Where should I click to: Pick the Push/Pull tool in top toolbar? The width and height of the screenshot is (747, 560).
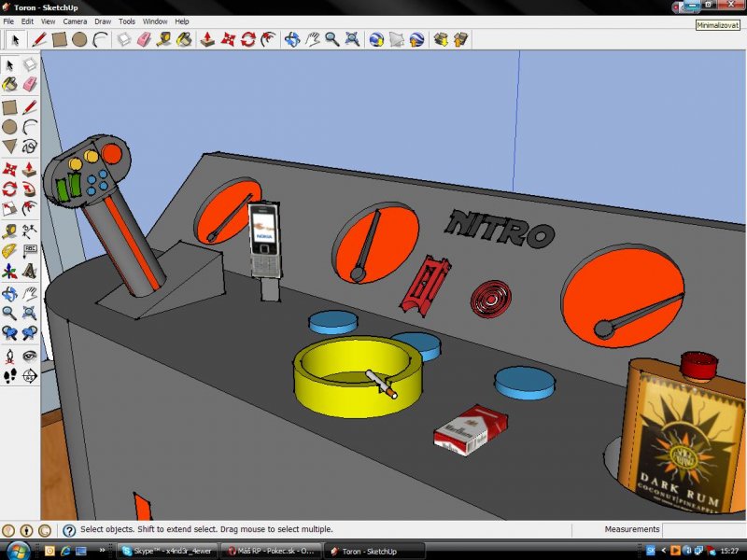[x=208, y=39]
